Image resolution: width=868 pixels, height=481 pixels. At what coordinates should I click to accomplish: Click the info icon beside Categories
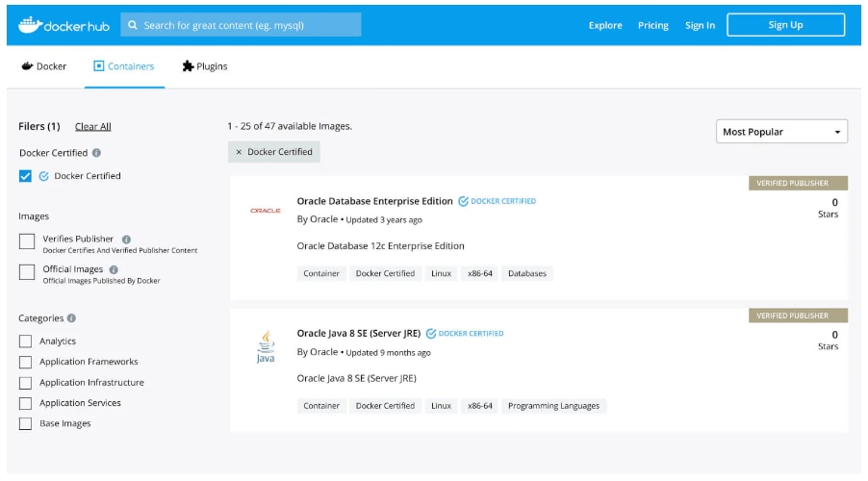(71, 318)
